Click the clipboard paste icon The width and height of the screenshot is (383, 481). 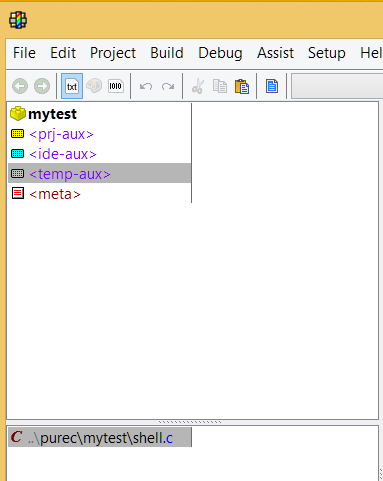point(242,86)
